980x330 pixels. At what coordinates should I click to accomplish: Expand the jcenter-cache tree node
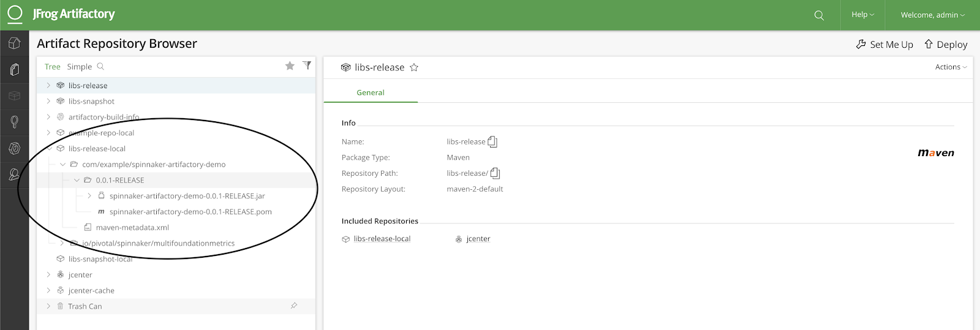[x=48, y=291]
